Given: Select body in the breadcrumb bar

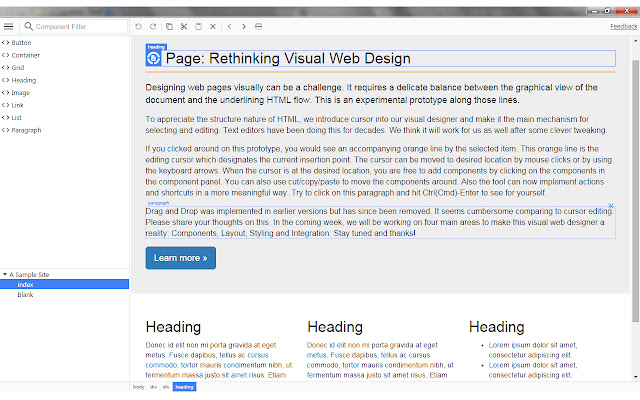Looking at the screenshot, I should pos(139,386).
